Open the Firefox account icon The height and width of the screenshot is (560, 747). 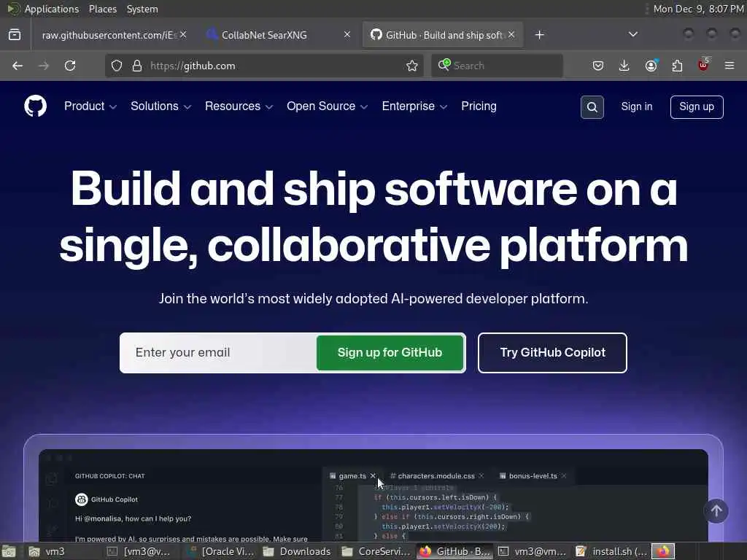click(x=651, y=66)
